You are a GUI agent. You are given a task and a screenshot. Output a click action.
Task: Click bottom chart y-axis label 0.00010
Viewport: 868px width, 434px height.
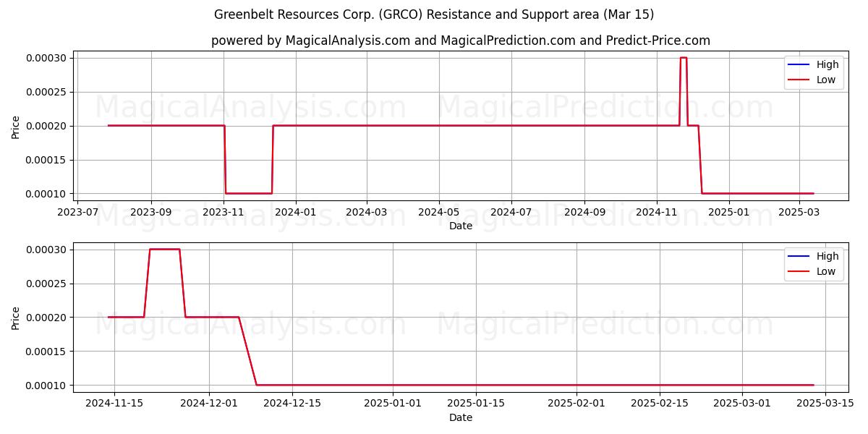(x=46, y=386)
